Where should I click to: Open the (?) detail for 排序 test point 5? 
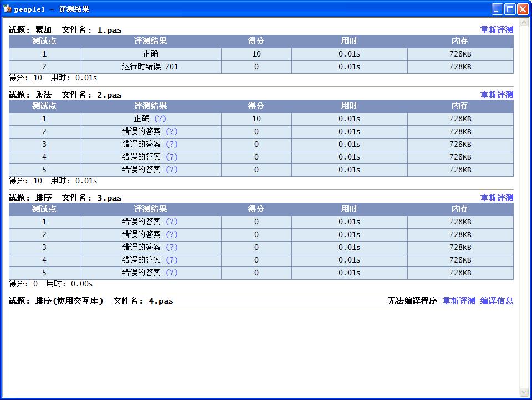pyautogui.click(x=172, y=273)
